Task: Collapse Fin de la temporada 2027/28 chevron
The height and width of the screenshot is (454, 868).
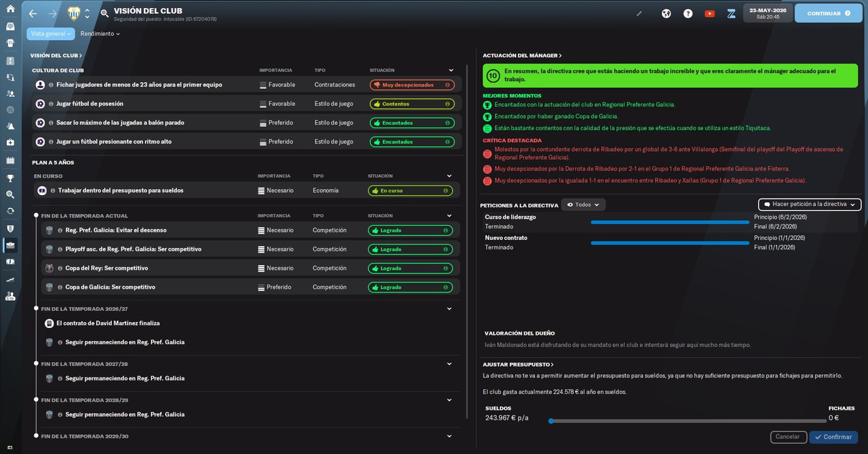Action: pos(449,364)
